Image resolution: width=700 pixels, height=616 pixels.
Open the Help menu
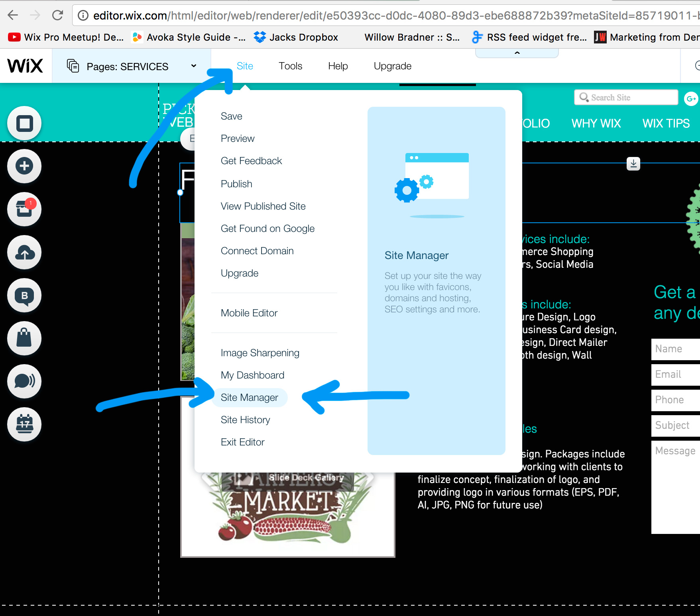click(338, 66)
